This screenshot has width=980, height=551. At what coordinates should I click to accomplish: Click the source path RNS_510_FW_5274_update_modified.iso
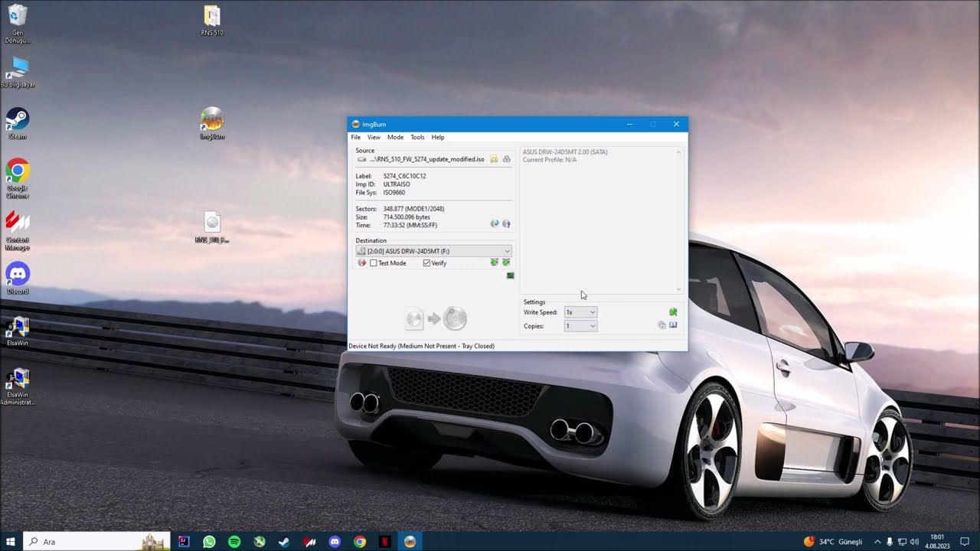tap(427, 159)
